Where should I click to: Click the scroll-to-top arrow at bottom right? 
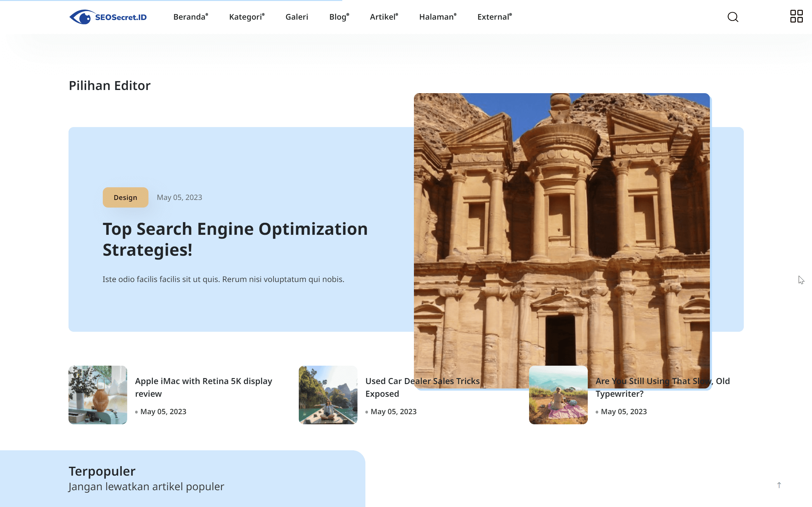(779, 485)
